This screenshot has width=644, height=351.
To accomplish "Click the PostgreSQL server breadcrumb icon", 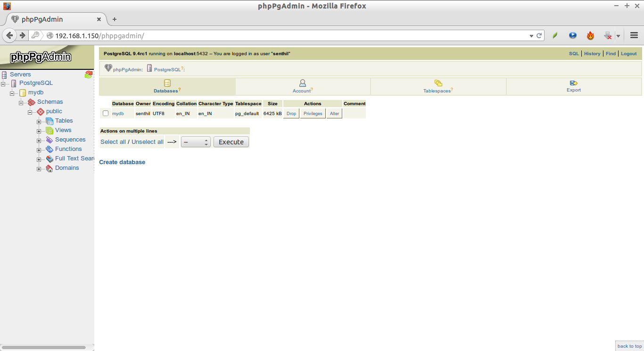I will click(149, 68).
